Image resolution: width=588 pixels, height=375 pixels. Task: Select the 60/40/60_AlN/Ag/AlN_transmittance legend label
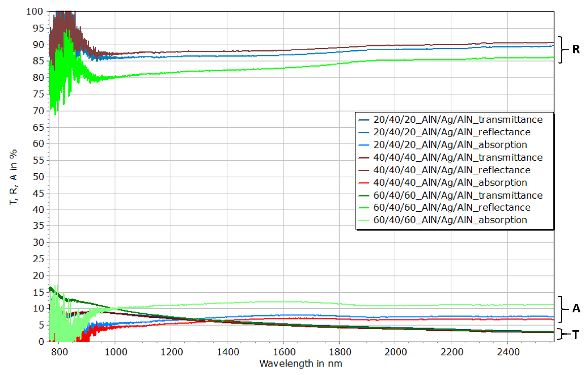tap(458, 195)
